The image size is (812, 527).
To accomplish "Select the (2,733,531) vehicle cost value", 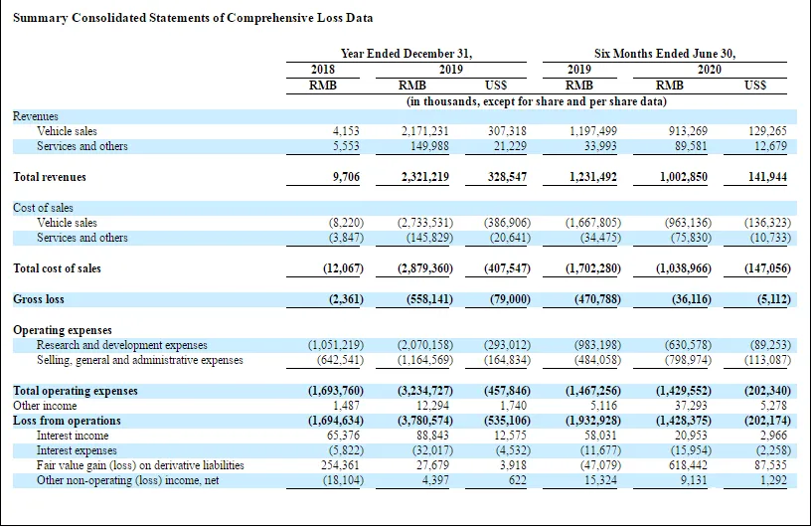I will coord(425,223).
